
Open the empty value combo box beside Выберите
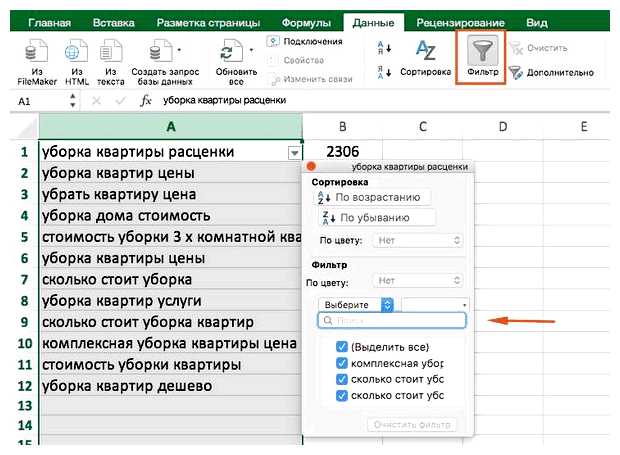[x=435, y=305]
